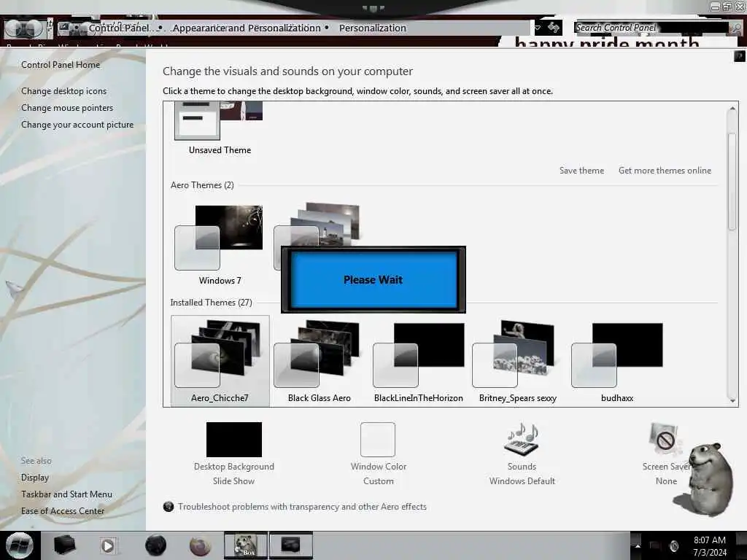The width and height of the screenshot is (747, 560).
Task: Click the flag action center tray icon
Action: (x=656, y=546)
